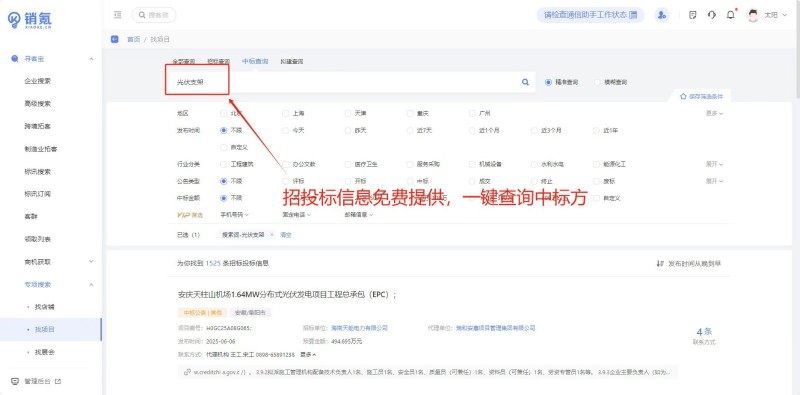Check the 机械设备 industry checkbox
Image resolution: width=800 pixels, height=395 pixels.
click(472, 164)
